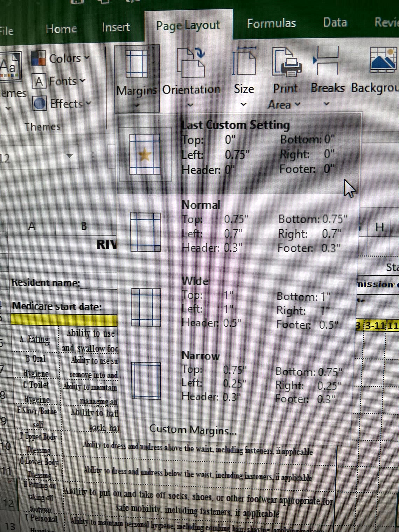Open the Margins dropdown button
The height and width of the screenshot is (532, 399).
point(137,78)
